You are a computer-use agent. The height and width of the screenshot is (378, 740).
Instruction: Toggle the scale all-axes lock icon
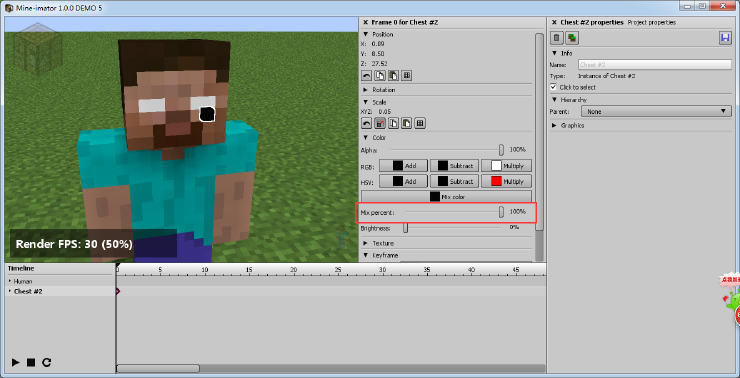coord(379,124)
